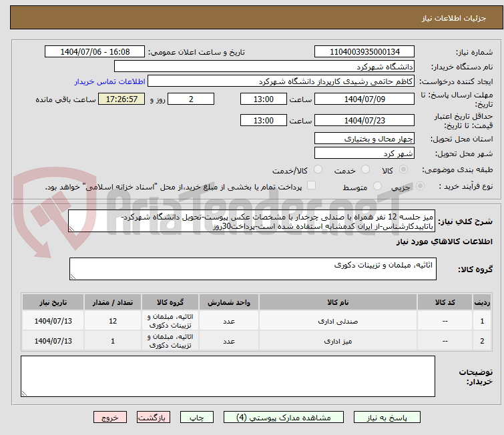504x435 pixels.
Task: Click the 'توضیحات خریدار' notes text area
Action: point(228,376)
